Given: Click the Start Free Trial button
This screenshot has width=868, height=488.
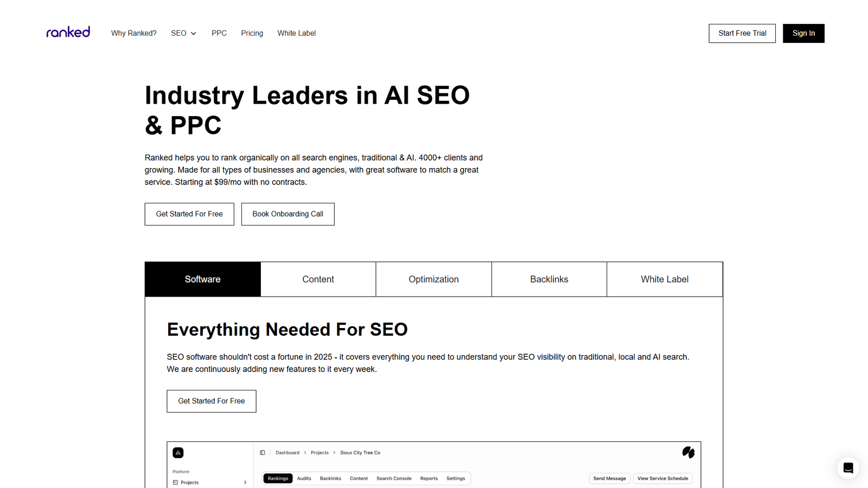Looking at the screenshot, I should (x=742, y=33).
